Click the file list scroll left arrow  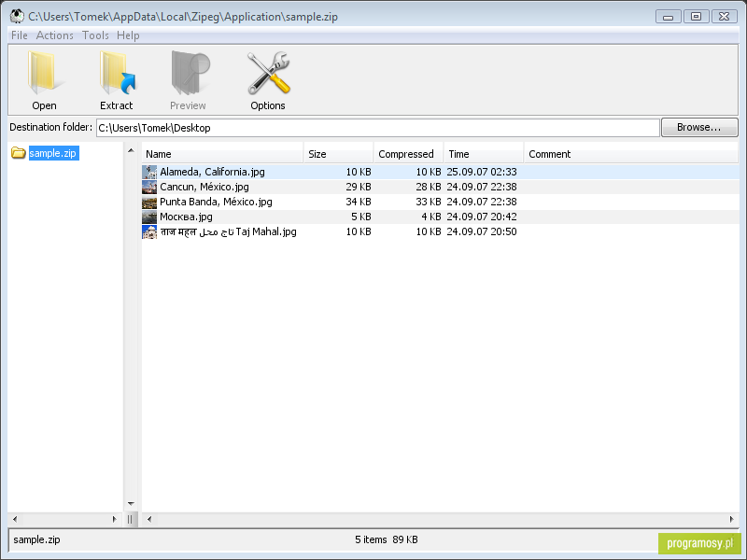point(149,519)
